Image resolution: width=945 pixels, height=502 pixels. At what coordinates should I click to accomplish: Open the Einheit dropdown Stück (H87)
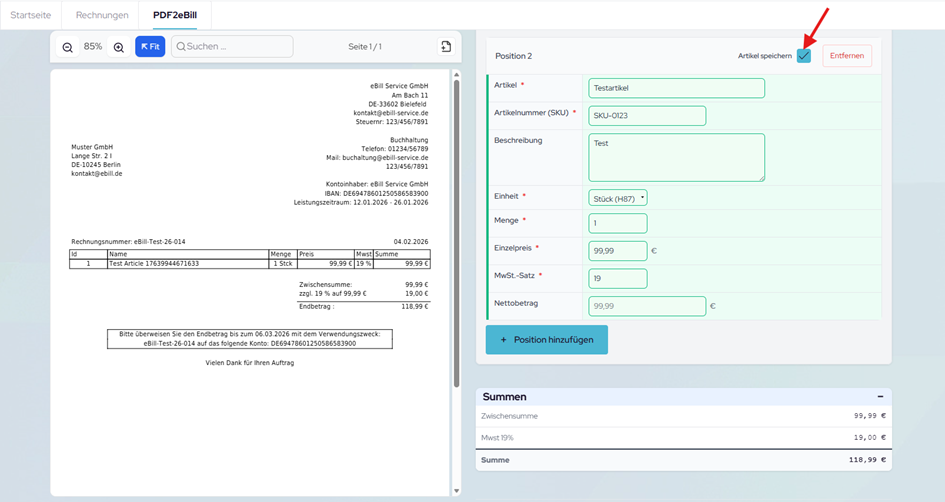(617, 198)
